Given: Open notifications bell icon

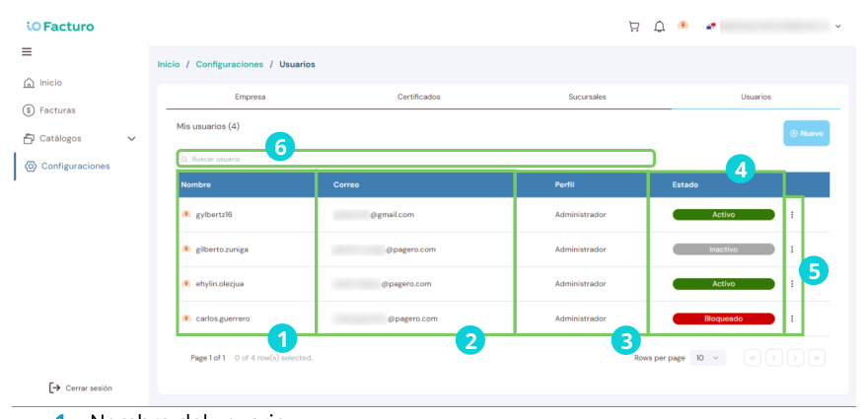Looking at the screenshot, I should coord(659,27).
